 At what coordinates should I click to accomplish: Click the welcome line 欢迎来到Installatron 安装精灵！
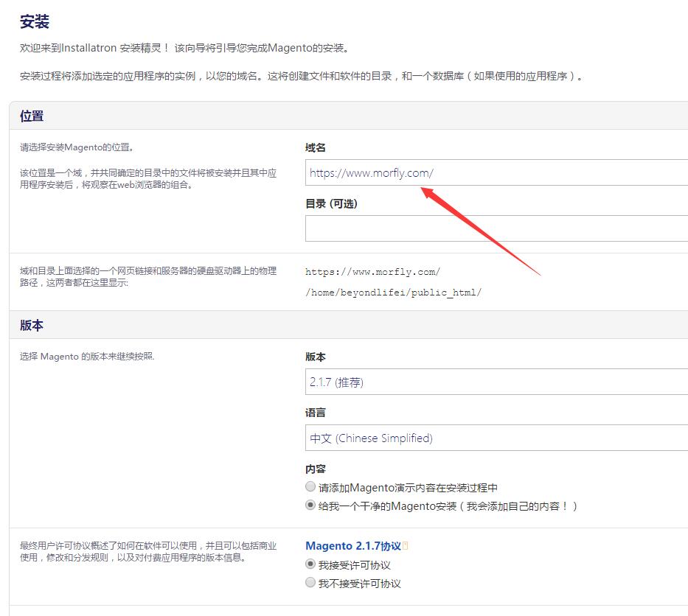coord(94,48)
